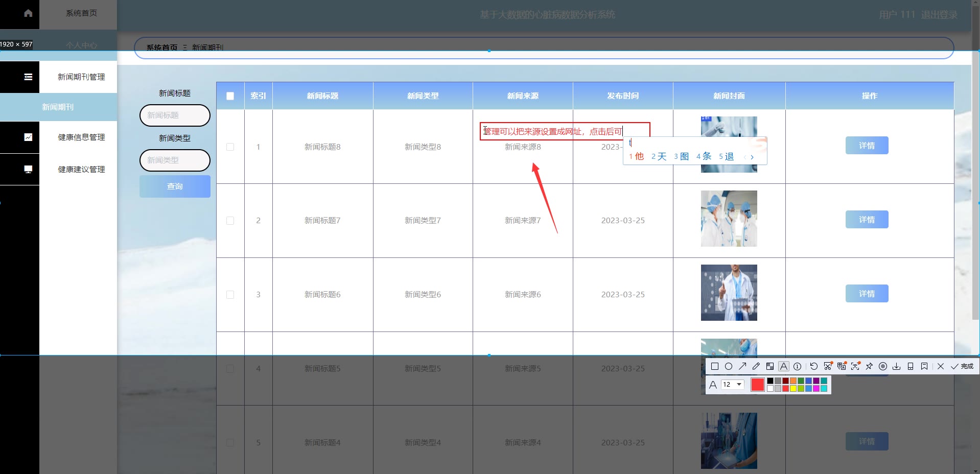Screen dimensions: 980x474
Task: Select the pencil freehand tool
Action: (756, 366)
